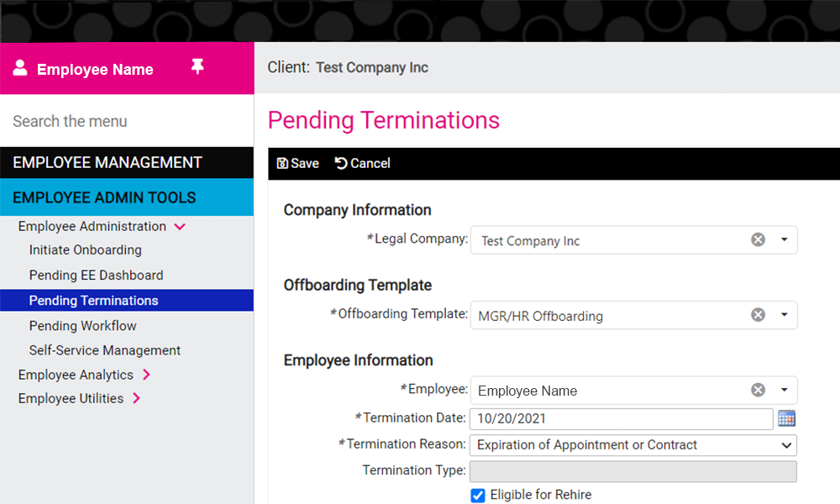
Task: Expand the Termination Reason dropdown
Action: (x=786, y=445)
